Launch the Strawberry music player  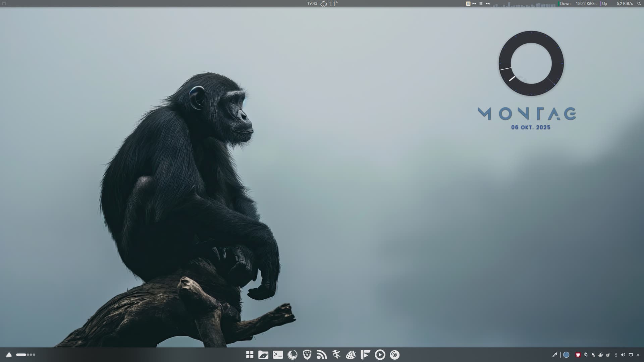[351, 355]
